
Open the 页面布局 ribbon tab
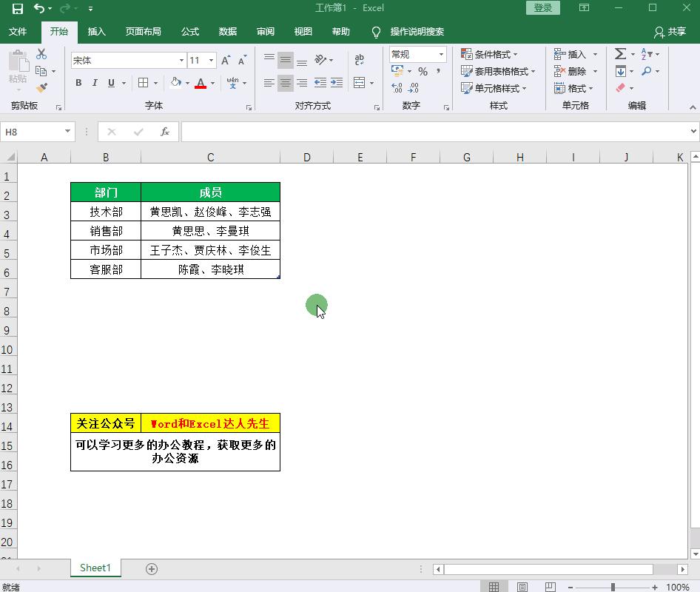pyautogui.click(x=144, y=32)
